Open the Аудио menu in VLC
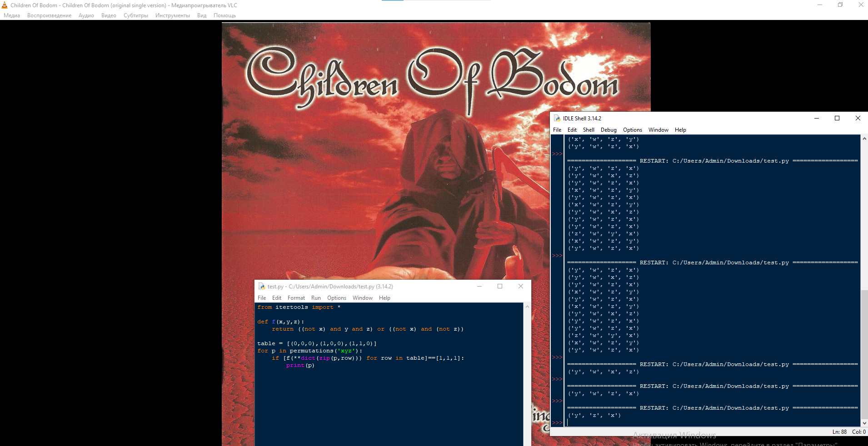Screen dimensions: 868x446 tap(86, 15)
